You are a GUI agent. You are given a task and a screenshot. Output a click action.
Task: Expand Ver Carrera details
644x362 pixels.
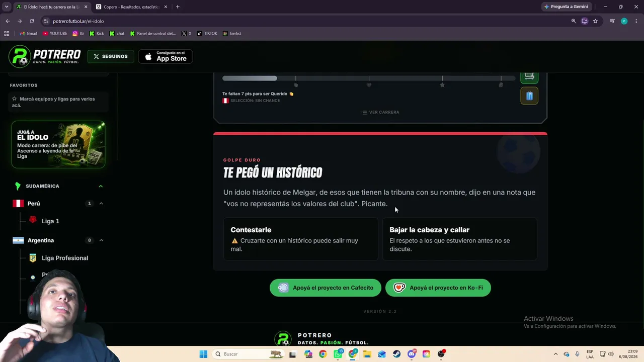[380, 112]
